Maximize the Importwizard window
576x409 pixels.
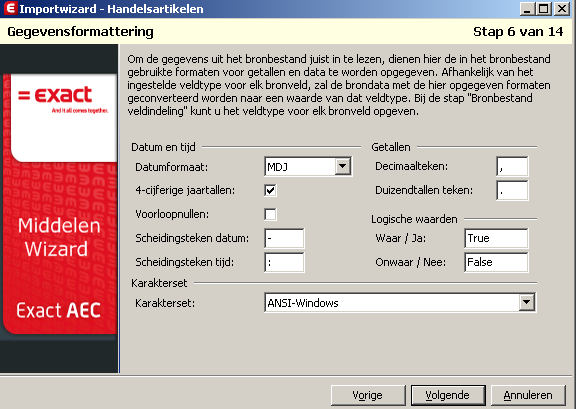(x=544, y=8)
